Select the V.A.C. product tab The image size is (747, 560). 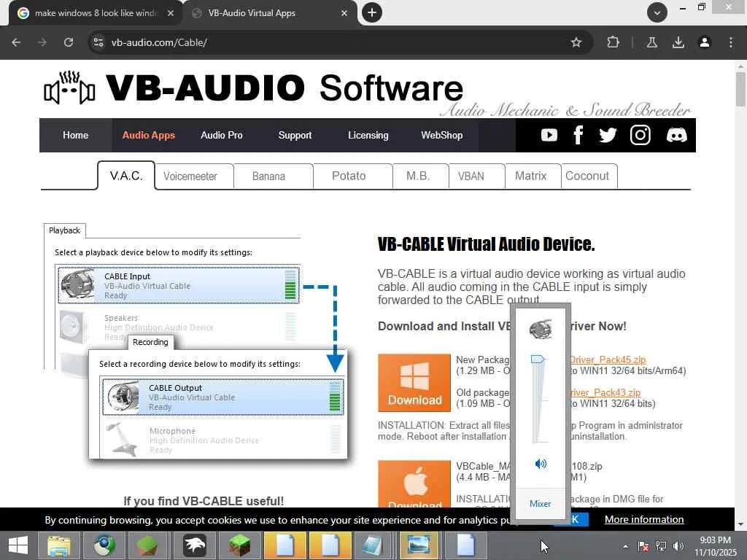point(126,176)
